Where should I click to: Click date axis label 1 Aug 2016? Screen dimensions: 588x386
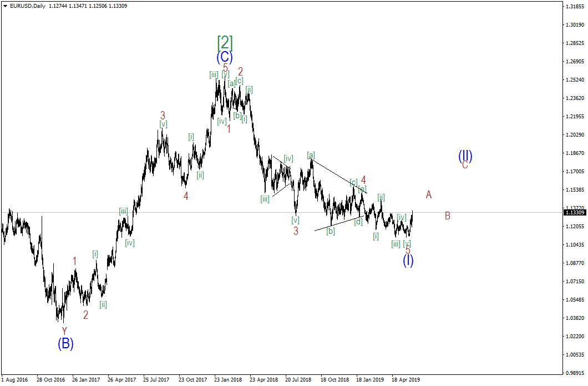[14, 380]
